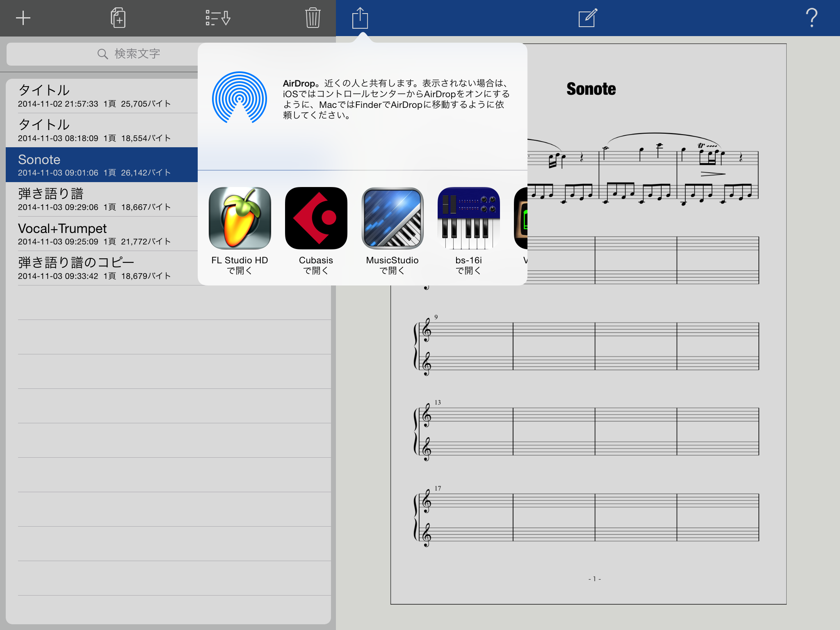Select the Vocal+Trumpet score row
This screenshot has height=630, width=840.
[x=102, y=234]
